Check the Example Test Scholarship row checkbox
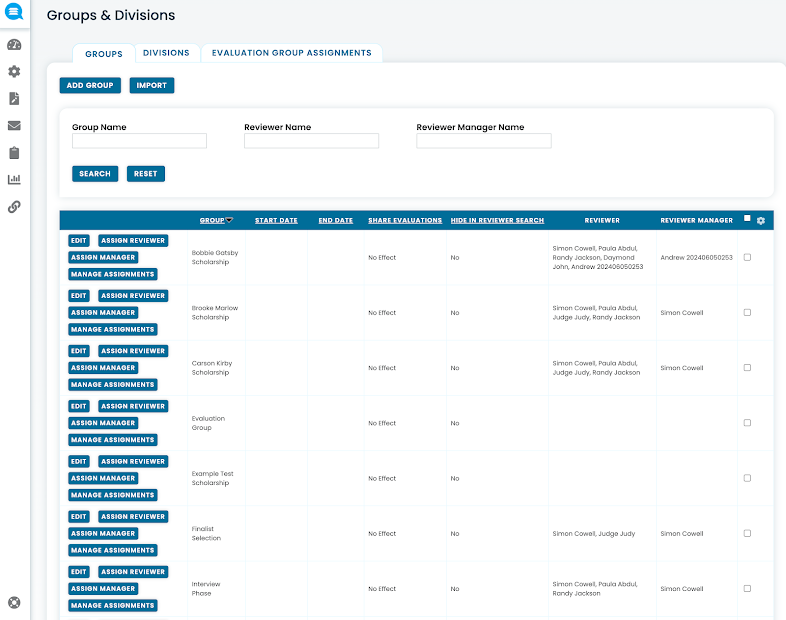 coord(747,478)
